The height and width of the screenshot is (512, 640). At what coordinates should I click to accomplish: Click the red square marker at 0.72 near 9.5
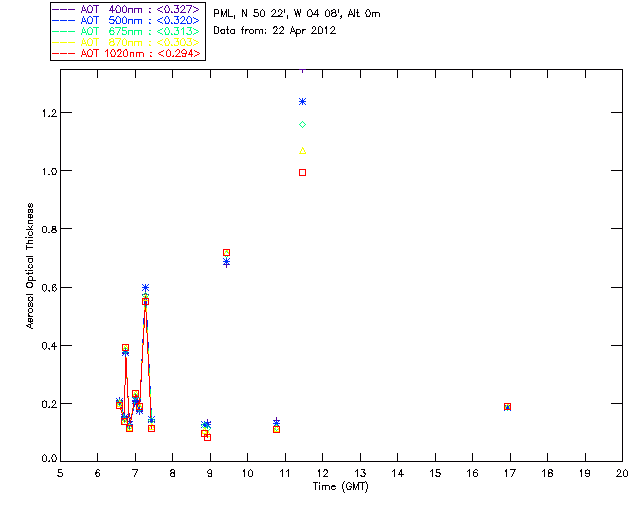click(227, 253)
